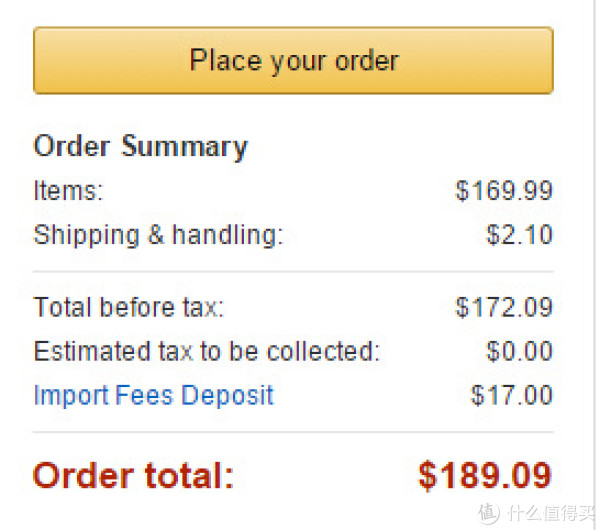Click the Order Summary heading
The image size is (600, 530).
[141, 147]
